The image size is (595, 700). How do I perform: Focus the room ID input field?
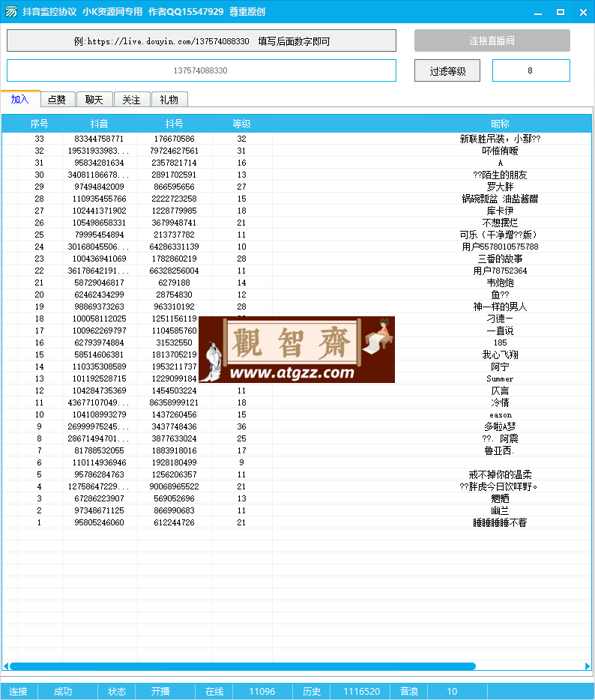tap(202, 70)
